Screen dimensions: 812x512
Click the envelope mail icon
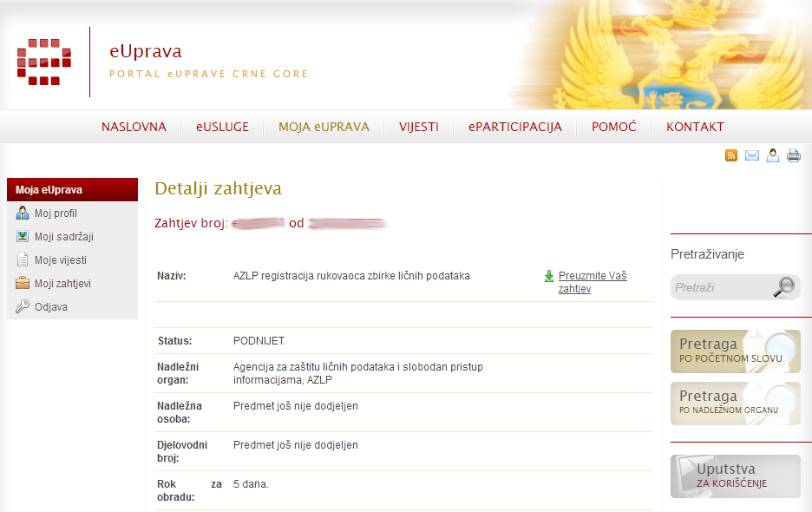(752, 155)
